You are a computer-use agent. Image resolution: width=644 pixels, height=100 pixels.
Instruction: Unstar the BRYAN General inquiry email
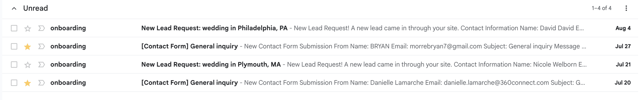point(28,47)
